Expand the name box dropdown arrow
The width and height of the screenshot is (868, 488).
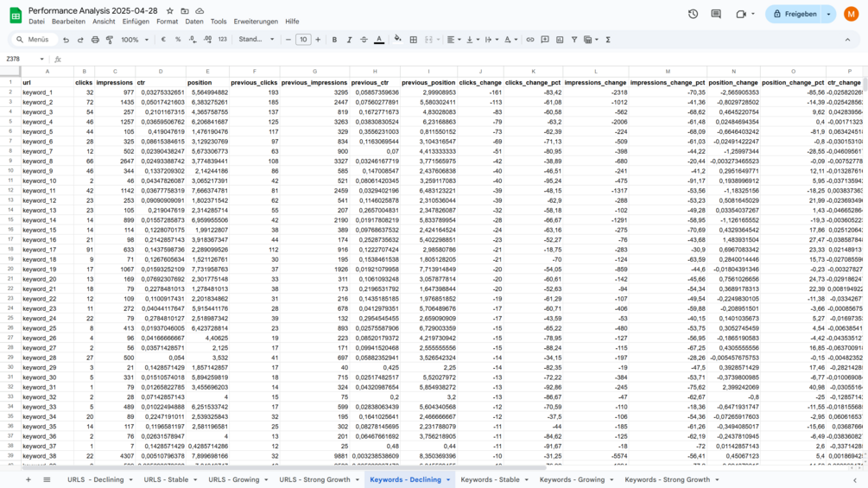click(41, 60)
